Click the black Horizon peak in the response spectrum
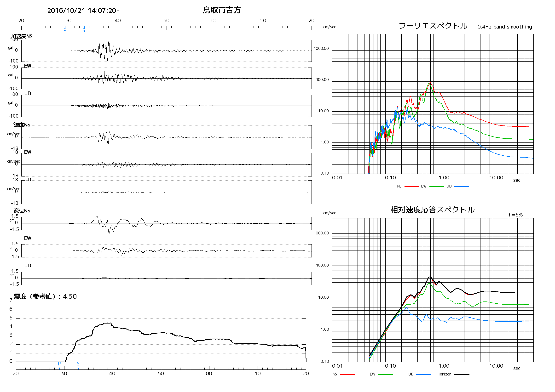Screen dimensions: 555x392 coord(430,277)
